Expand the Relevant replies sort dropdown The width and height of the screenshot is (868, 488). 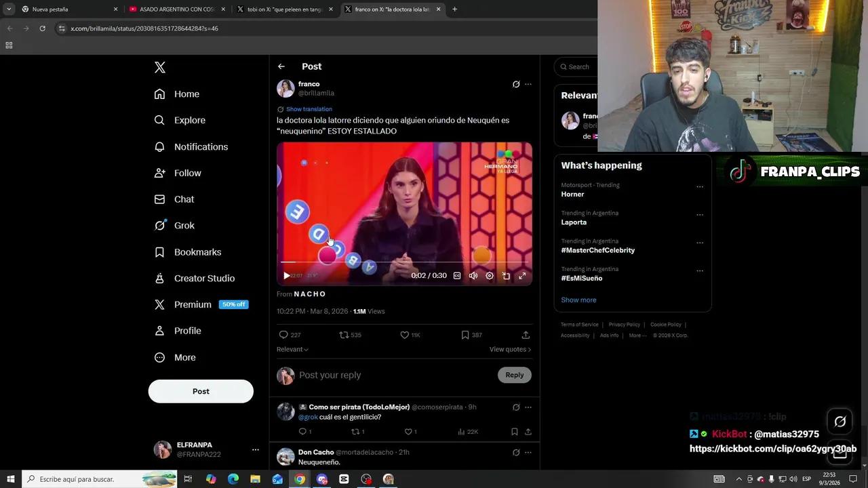292,349
